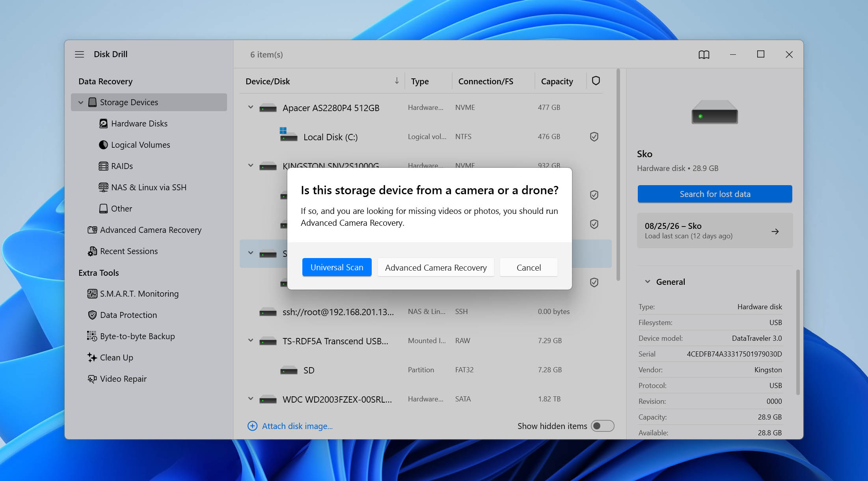Collapse the WDC WD2003FZEX row
The image size is (868, 481).
tap(250, 399)
